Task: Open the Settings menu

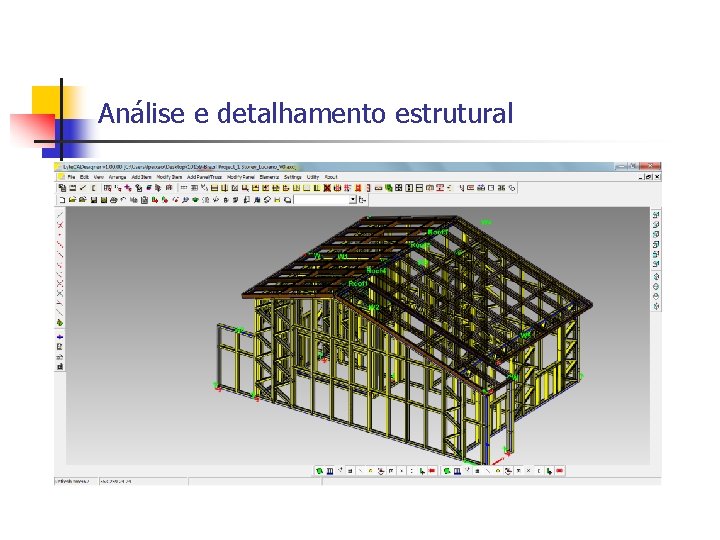Action: [x=292, y=177]
